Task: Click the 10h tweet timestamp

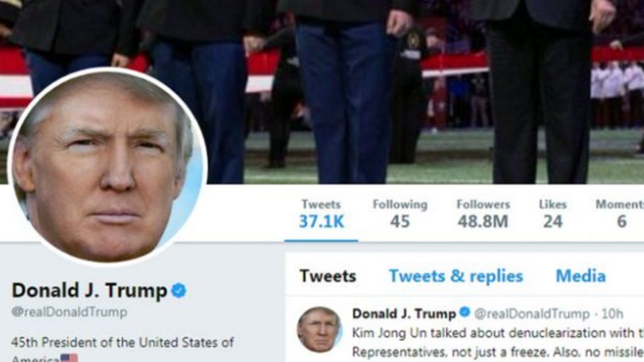Action: click(612, 314)
